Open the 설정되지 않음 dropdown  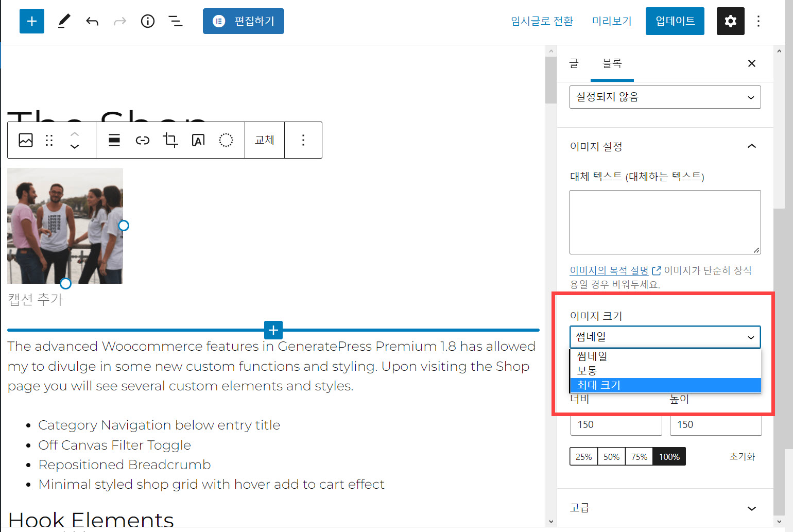click(665, 97)
